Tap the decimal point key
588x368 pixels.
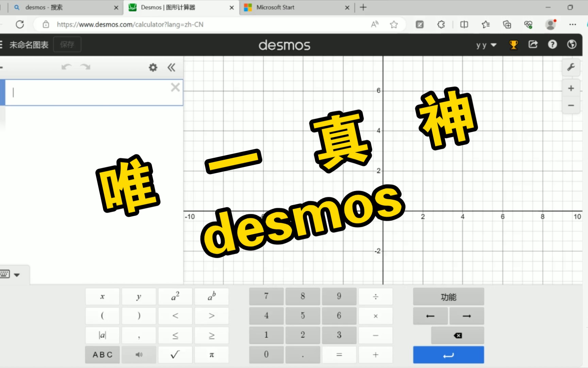pyautogui.click(x=303, y=355)
